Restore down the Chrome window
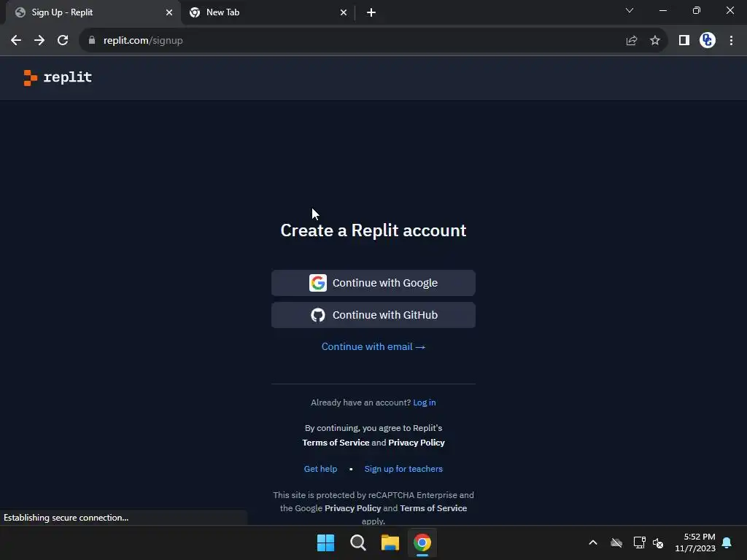This screenshot has width=747, height=560. click(x=697, y=10)
